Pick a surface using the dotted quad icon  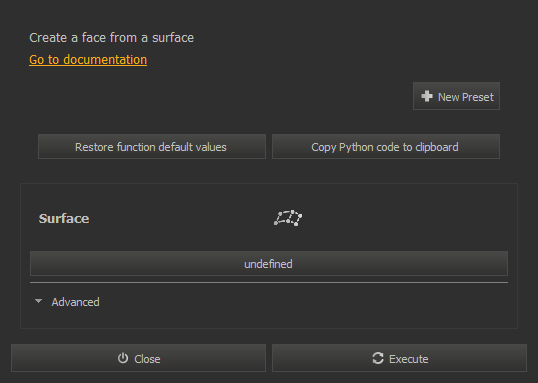coord(288,218)
